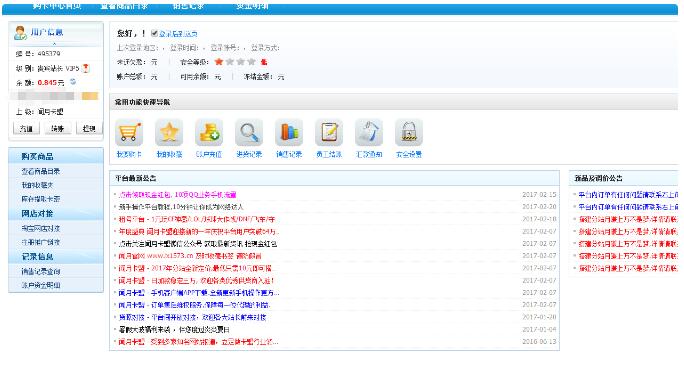684x366 pixels.
Task: Open the bar chart sales records shortcut icon
Action: [289, 133]
